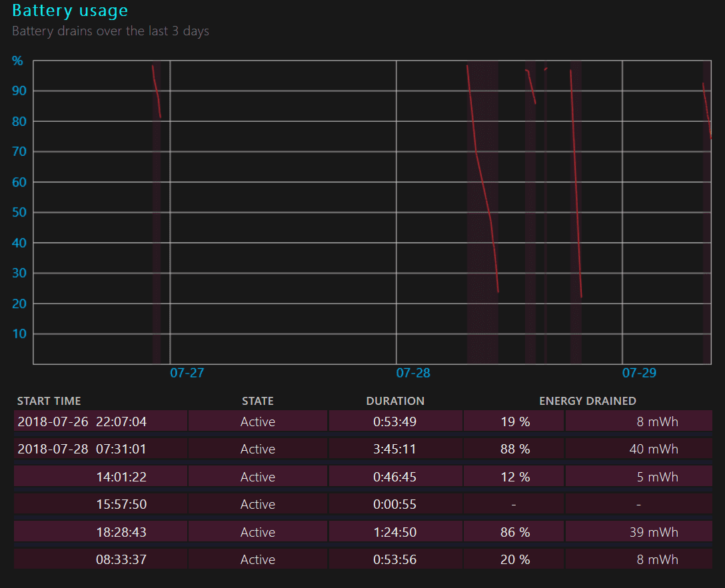Click the 07-29 date label on chart
Screen dimensions: 725x588
[639, 373]
